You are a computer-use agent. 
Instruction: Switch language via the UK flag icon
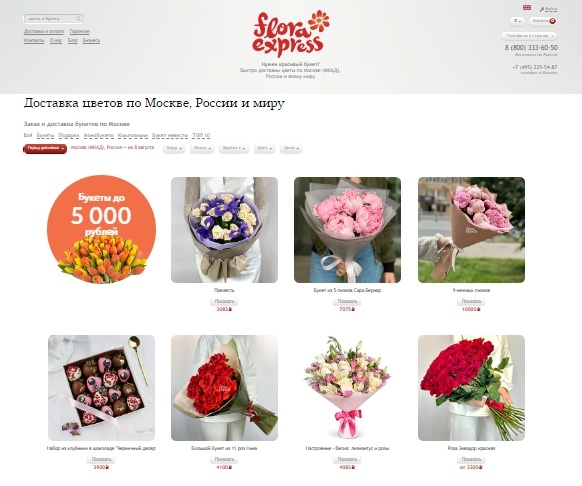point(526,7)
